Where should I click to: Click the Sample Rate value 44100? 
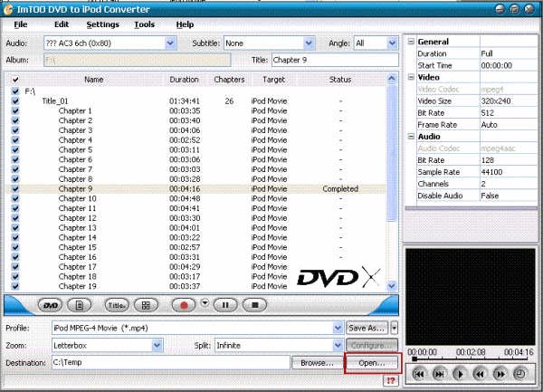(x=491, y=172)
